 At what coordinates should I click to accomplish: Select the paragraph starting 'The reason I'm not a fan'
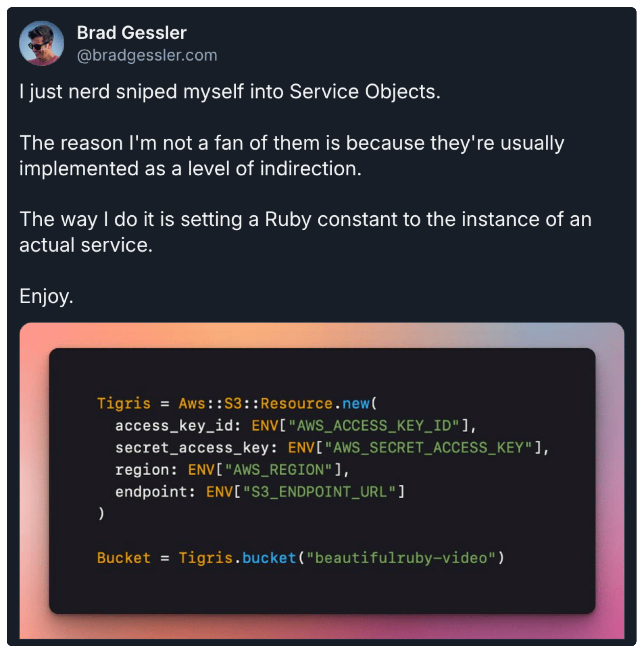(x=292, y=155)
